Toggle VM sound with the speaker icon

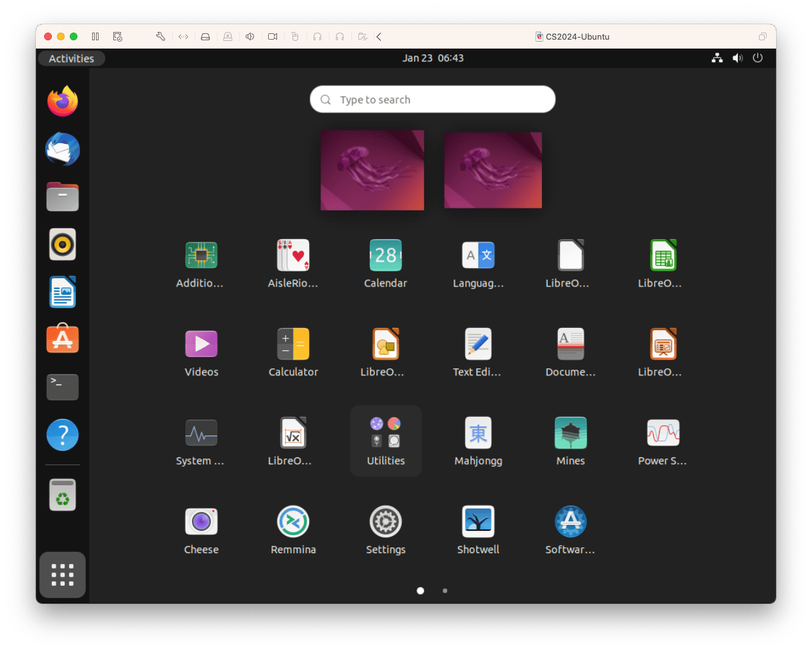coord(250,36)
